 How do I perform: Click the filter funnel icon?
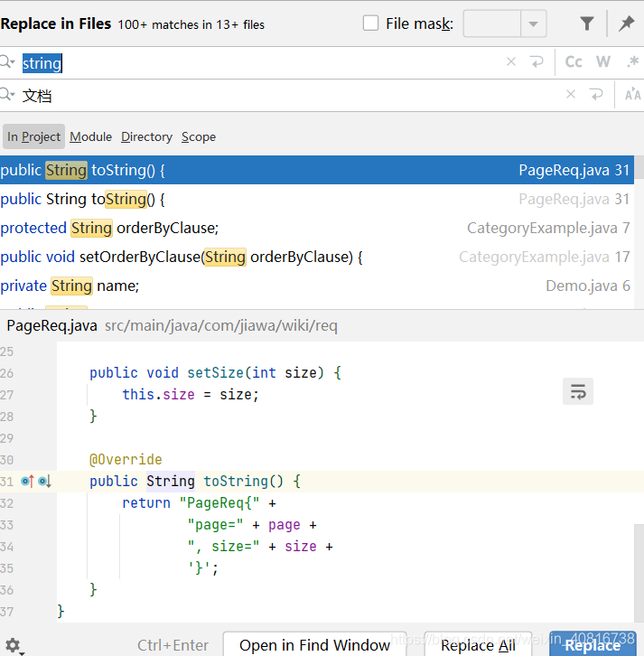pos(587,23)
